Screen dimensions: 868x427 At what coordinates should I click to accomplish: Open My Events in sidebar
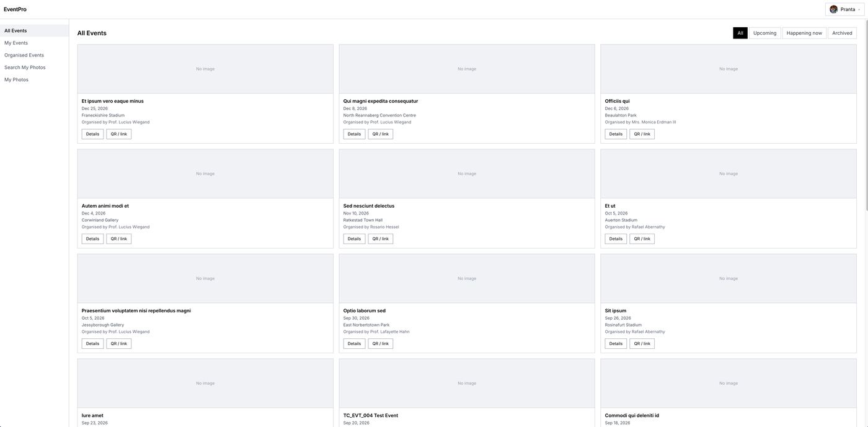pyautogui.click(x=34, y=43)
